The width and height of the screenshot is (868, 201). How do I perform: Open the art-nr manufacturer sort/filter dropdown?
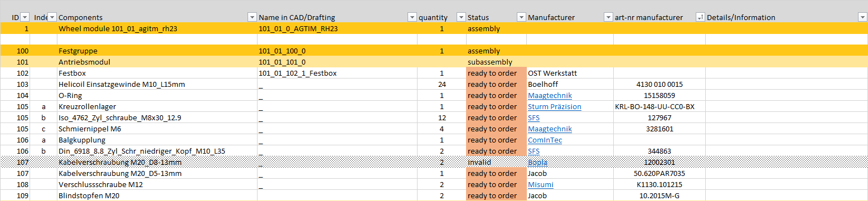point(700,17)
